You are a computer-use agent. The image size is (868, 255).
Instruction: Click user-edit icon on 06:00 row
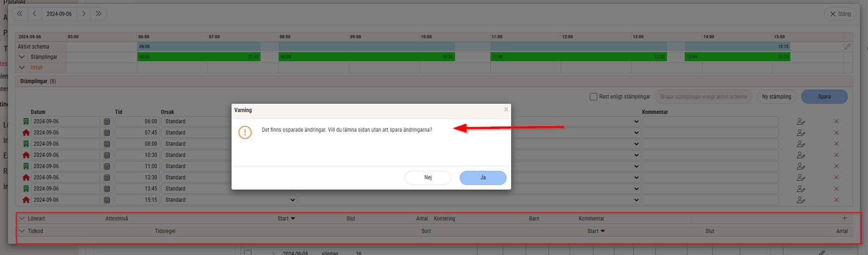click(801, 121)
